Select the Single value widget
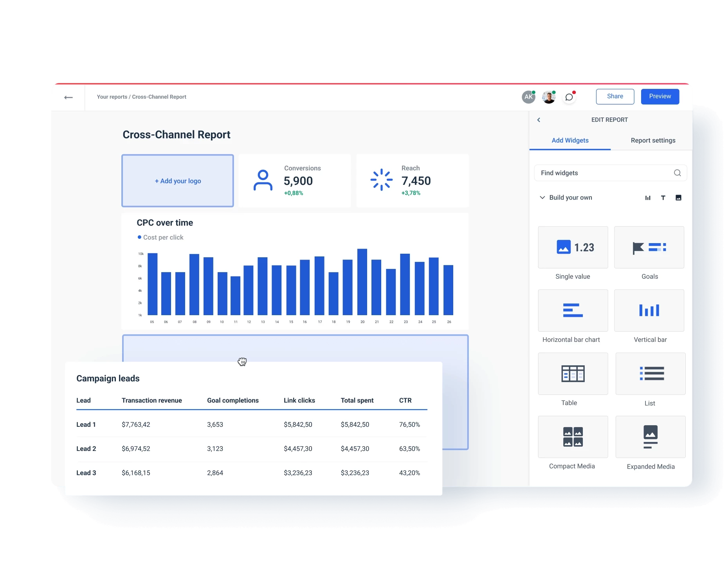This screenshot has height=581, width=728. click(573, 247)
